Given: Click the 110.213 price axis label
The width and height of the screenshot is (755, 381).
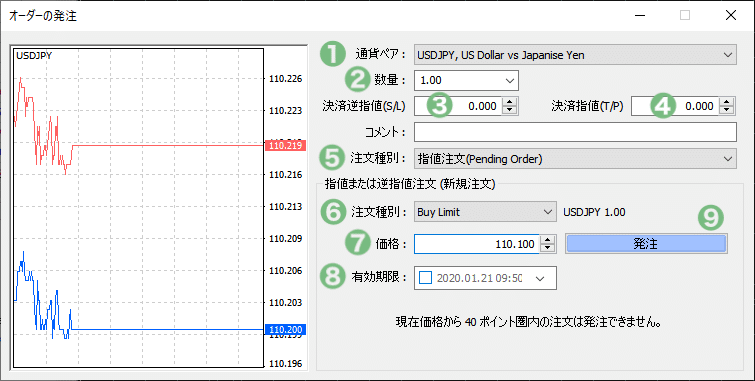Looking at the screenshot, I should 286,207.
